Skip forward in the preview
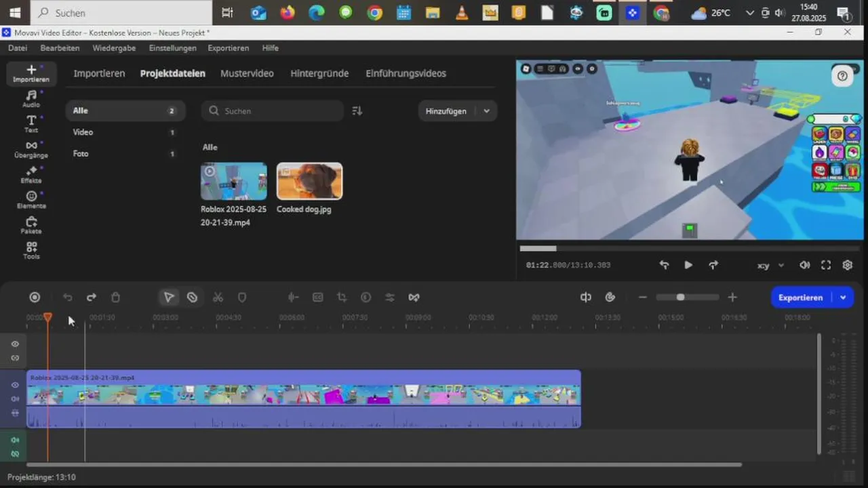 (713, 265)
